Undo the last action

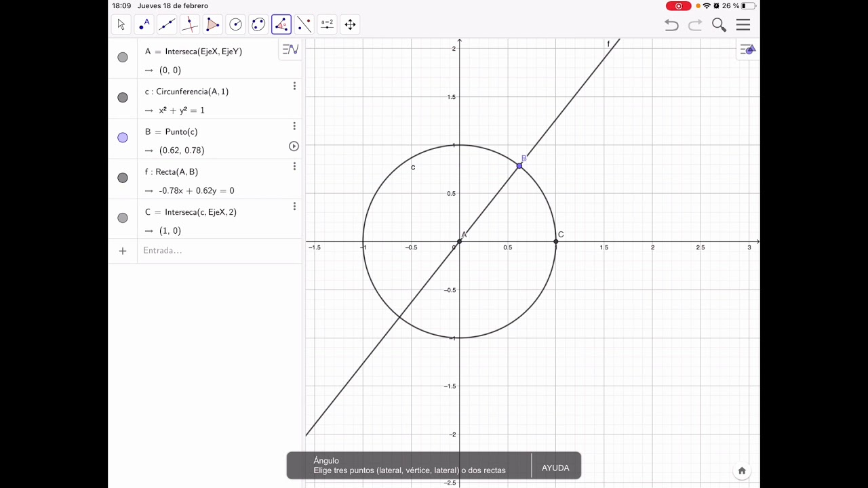pos(671,25)
